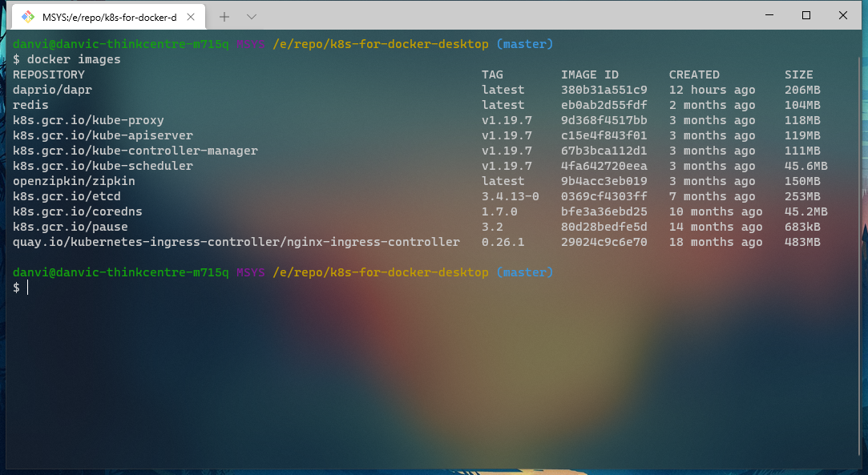The width and height of the screenshot is (868, 475).
Task: Click the 483MB size value
Action: [x=802, y=242]
